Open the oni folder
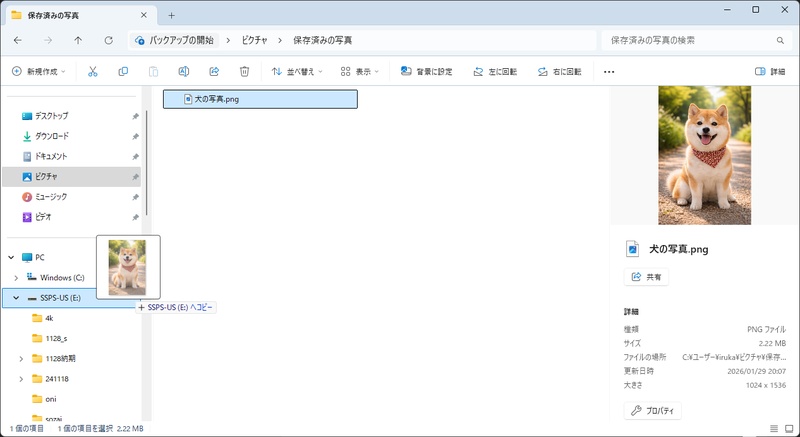The height and width of the screenshot is (437, 800). (51, 399)
